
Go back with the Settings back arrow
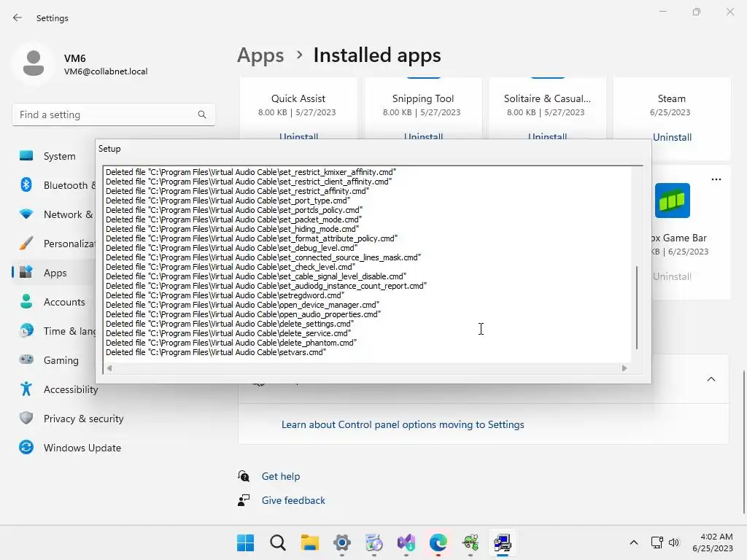(x=18, y=17)
